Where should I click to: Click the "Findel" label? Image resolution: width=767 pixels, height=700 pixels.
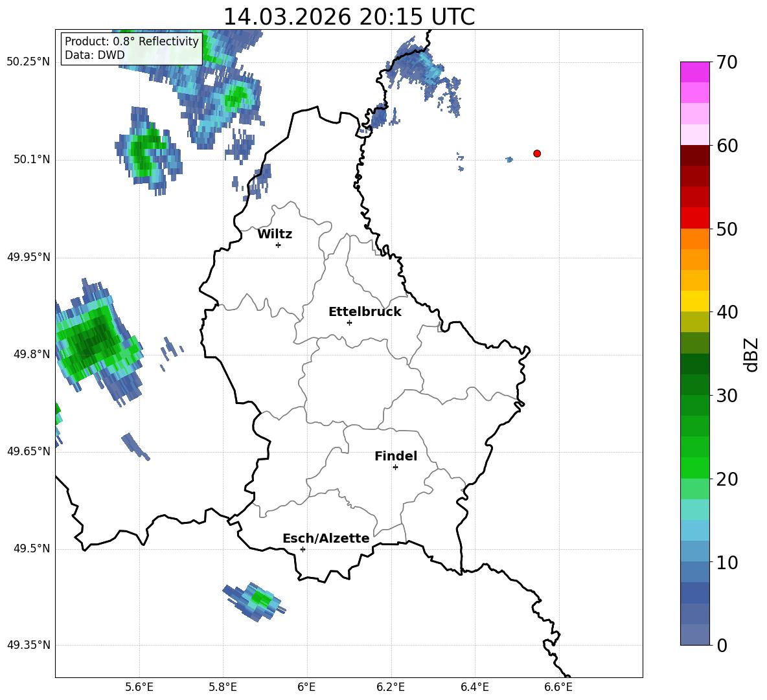[x=396, y=456]
